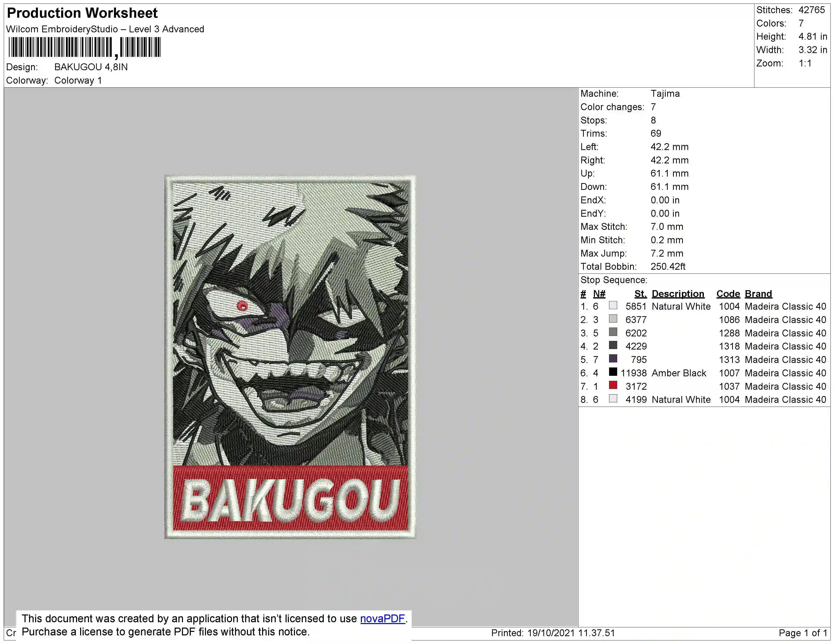Click the Natural White swatch in row 1
834x644 pixels.
[613, 305]
